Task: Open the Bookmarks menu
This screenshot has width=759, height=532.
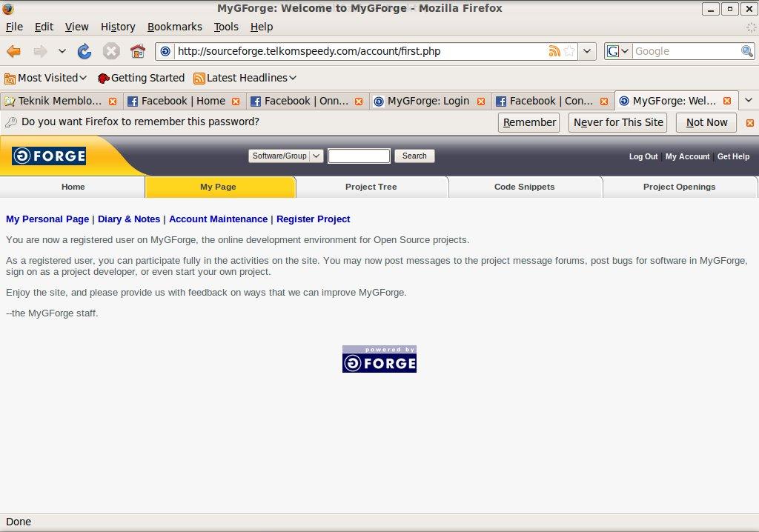Action: coord(174,27)
